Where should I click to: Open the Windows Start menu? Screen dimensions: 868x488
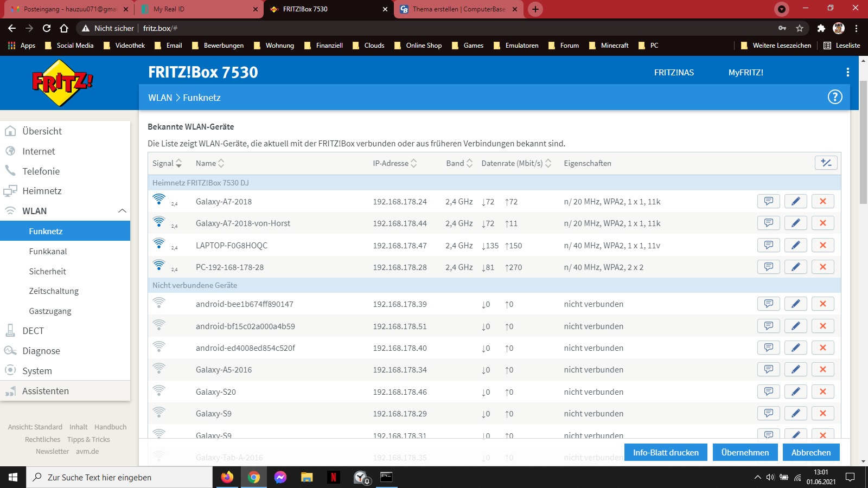click(13, 477)
